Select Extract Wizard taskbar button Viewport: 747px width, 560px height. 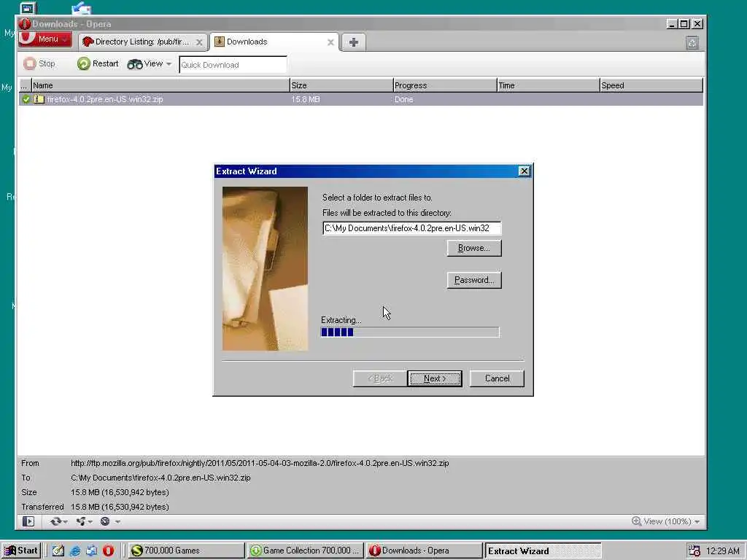(543, 551)
